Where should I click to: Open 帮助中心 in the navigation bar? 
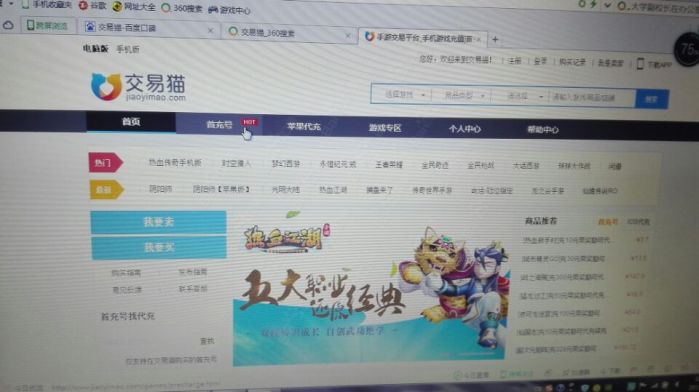tap(543, 130)
